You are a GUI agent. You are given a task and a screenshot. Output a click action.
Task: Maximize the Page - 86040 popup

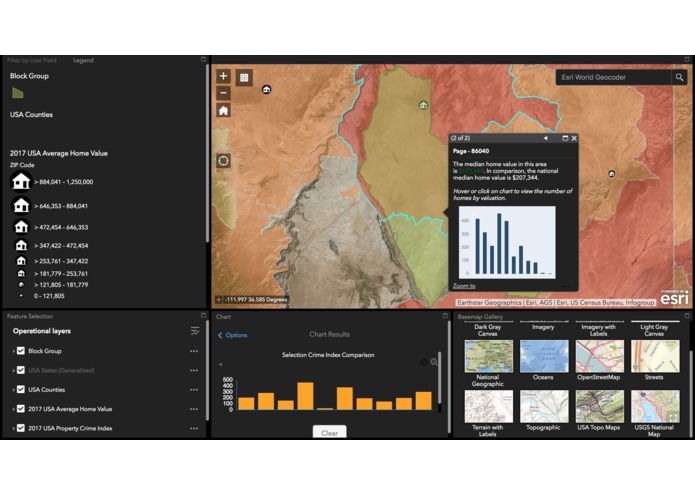click(565, 138)
